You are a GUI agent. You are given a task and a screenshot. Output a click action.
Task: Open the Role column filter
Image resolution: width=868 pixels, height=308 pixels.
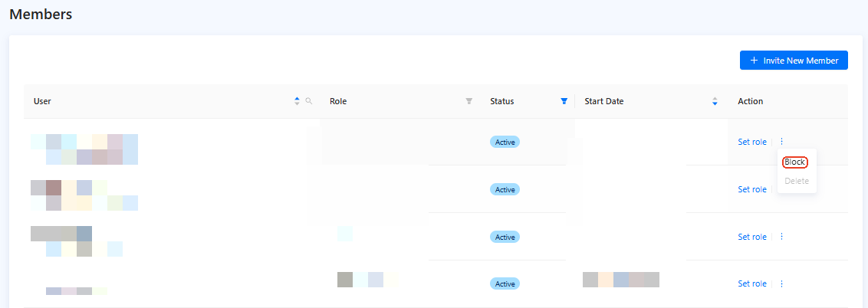(469, 101)
